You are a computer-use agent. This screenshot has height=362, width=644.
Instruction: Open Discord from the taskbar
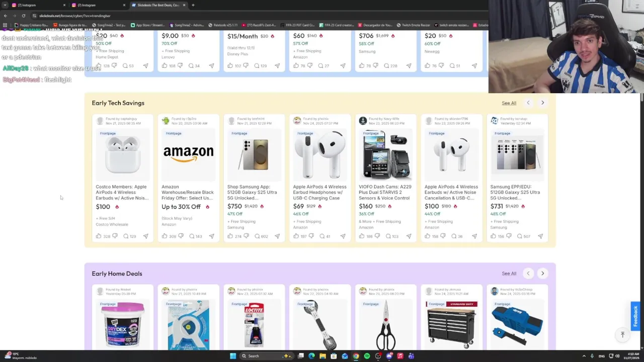389,356
